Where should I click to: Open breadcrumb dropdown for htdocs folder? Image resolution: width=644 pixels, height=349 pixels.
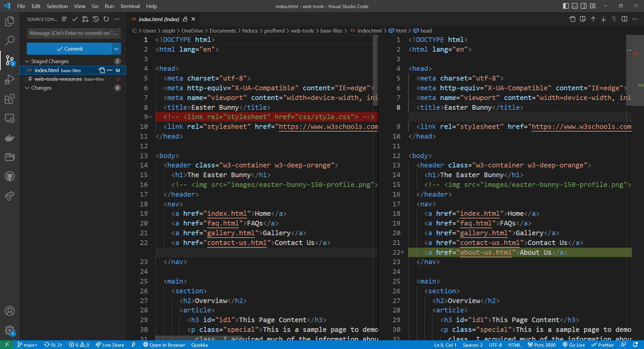pos(250,31)
